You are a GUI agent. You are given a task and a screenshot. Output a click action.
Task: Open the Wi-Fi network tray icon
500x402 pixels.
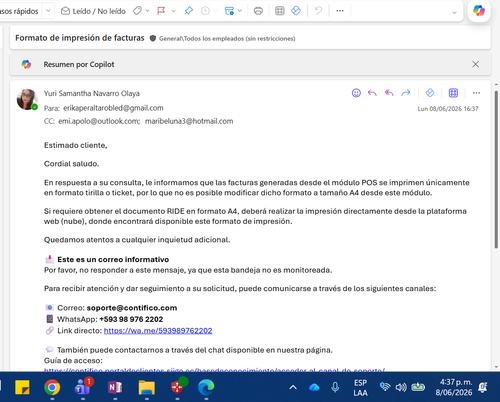[385, 387]
